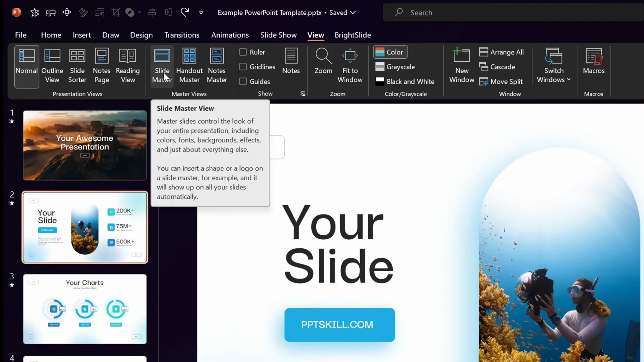Click the crop quick access icon

point(116,13)
